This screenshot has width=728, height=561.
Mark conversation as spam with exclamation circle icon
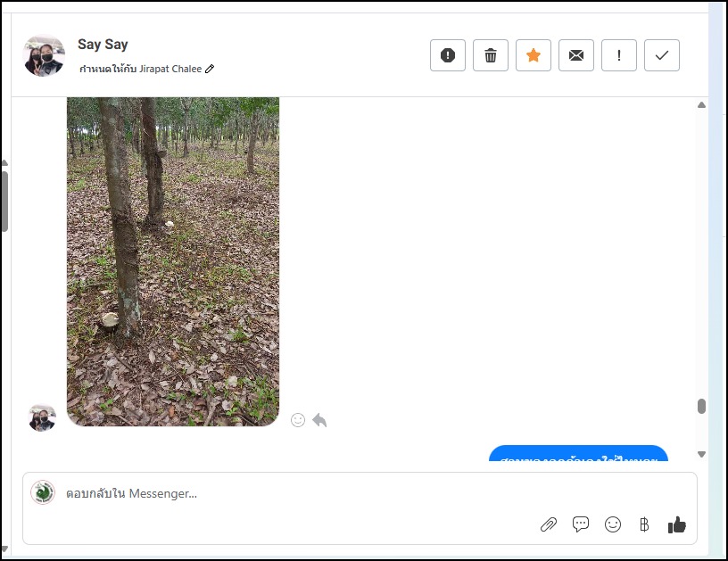[448, 55]
